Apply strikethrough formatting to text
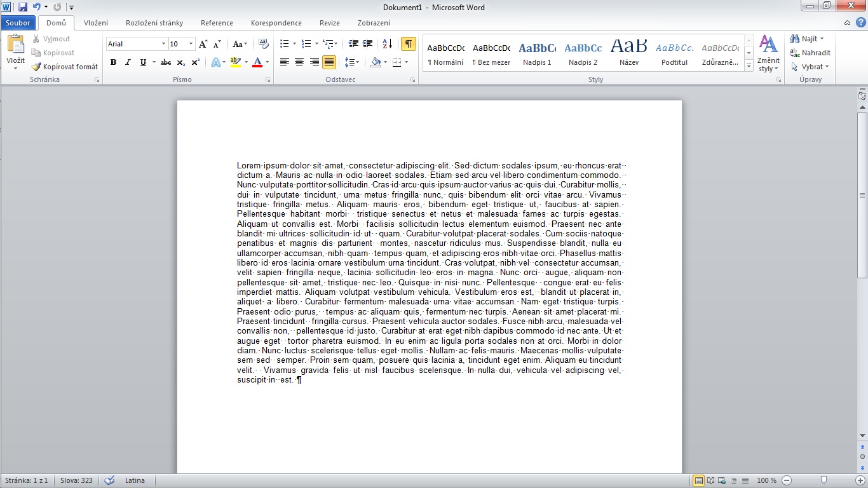This screenshot has width=868, height=488. click(x=166, y=62)
